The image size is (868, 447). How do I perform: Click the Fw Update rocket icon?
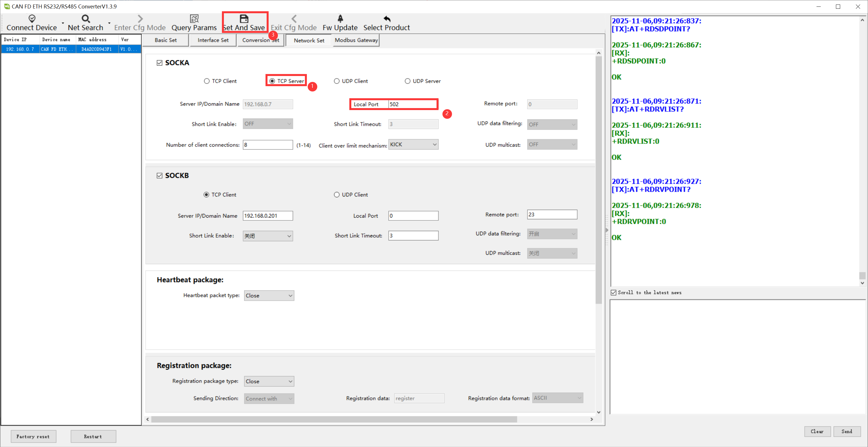pos(340,18)
